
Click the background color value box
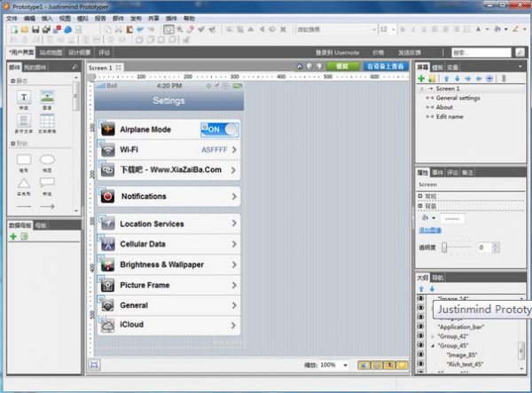(x=452, y=219)
